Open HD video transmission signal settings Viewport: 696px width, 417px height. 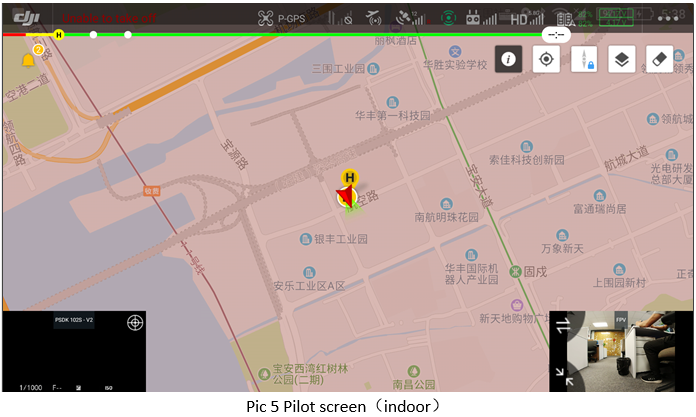click(x=526, y=19)
